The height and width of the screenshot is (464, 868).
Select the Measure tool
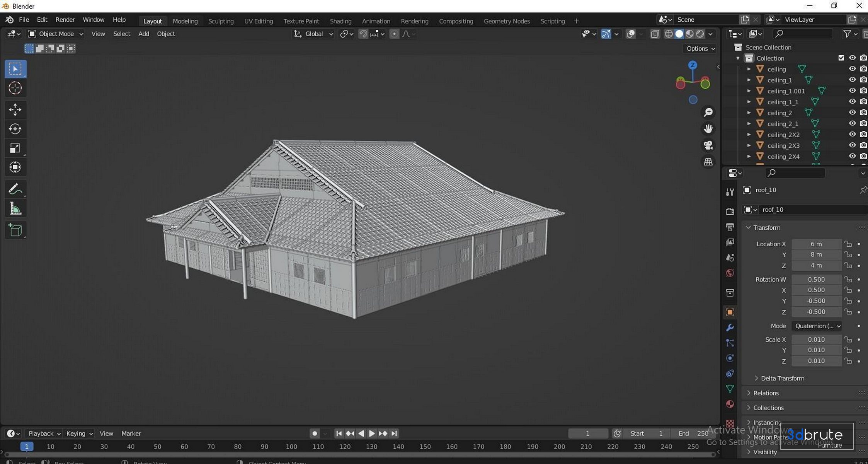[15, 209]
